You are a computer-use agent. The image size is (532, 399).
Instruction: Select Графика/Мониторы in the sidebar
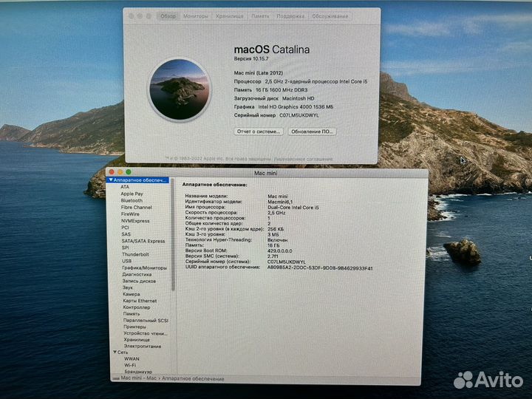point(145,267)
